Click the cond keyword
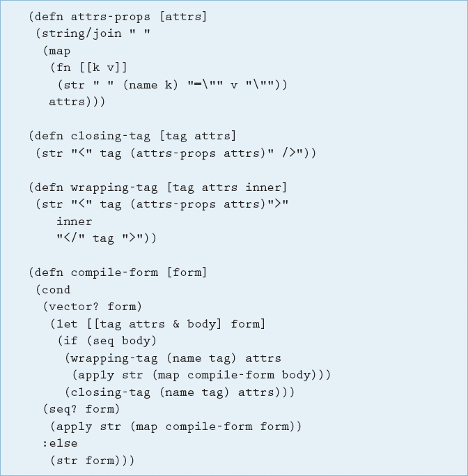 tap(56, 290)
